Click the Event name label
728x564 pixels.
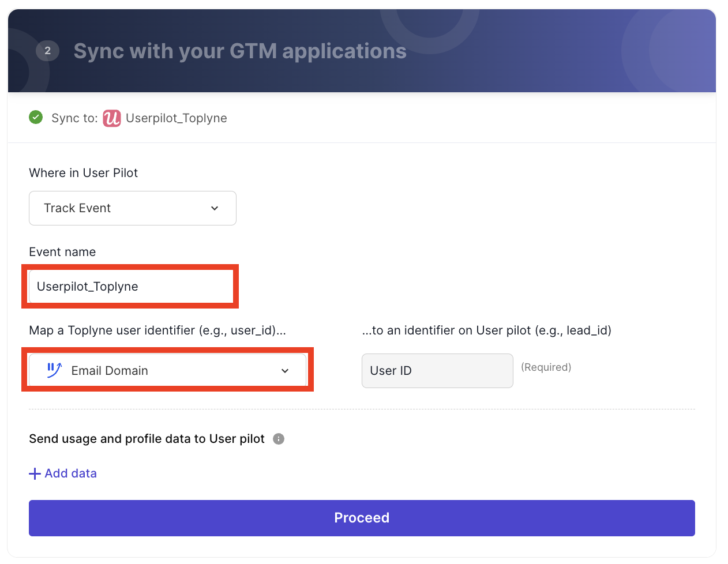tap(62, 252)
